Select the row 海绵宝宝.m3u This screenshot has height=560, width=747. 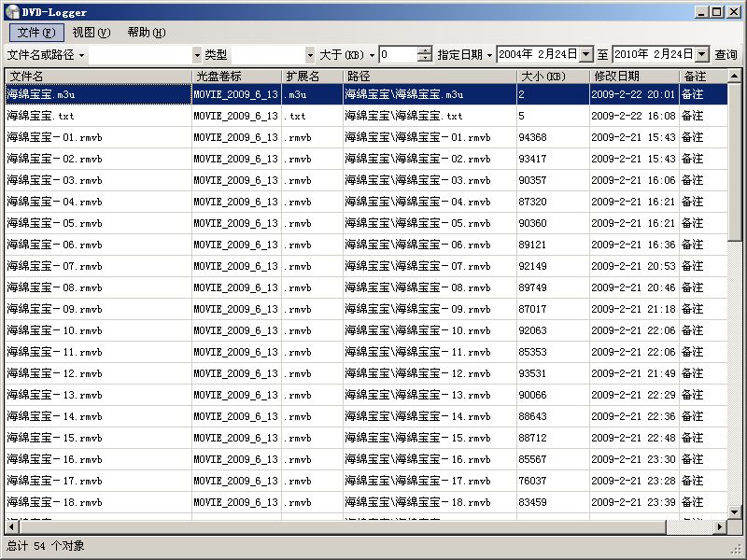(x=366, y=94)
